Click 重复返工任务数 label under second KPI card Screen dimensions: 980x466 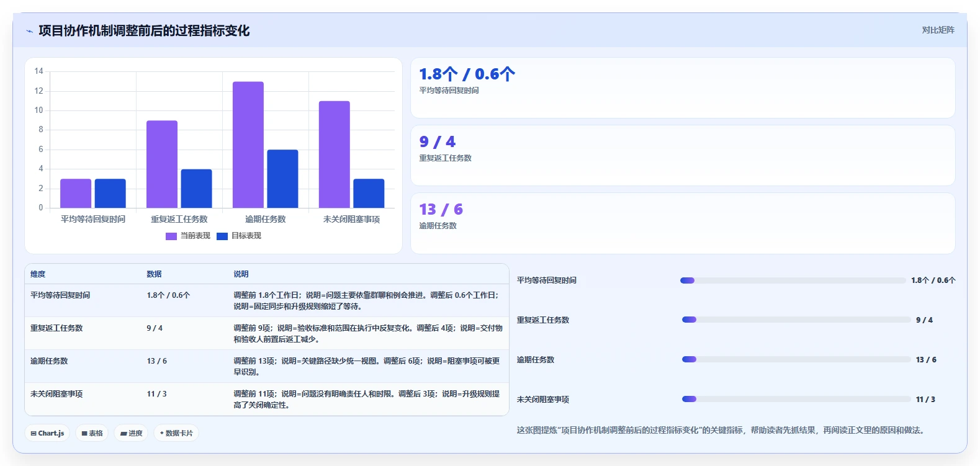445,158
